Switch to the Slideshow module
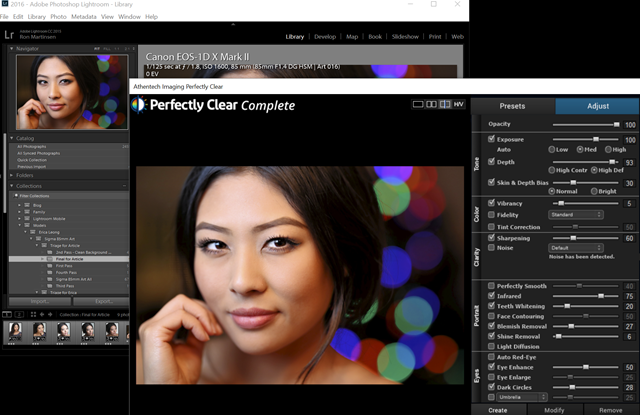Image resolution: width=640 pixels, height=415 pixels. coord(405,36)
